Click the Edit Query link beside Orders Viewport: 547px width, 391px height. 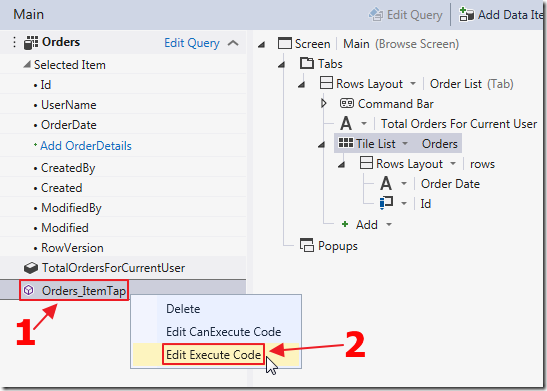click(192, 43)
